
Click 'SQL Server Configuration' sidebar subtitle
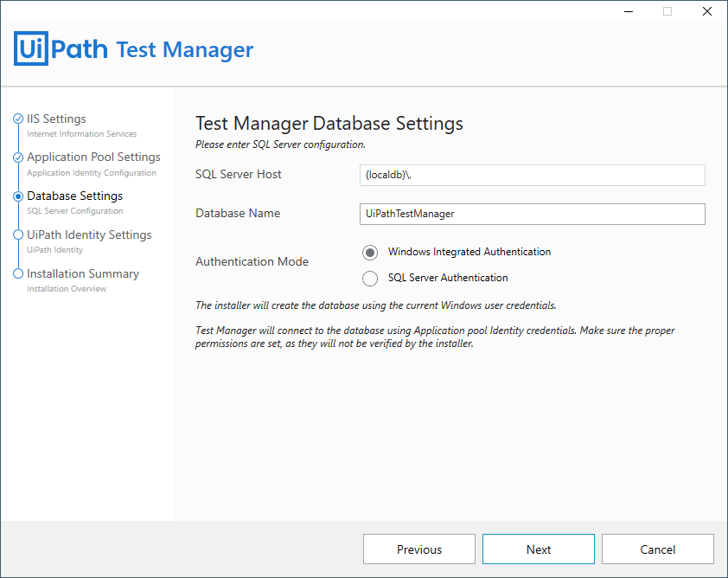74,211
